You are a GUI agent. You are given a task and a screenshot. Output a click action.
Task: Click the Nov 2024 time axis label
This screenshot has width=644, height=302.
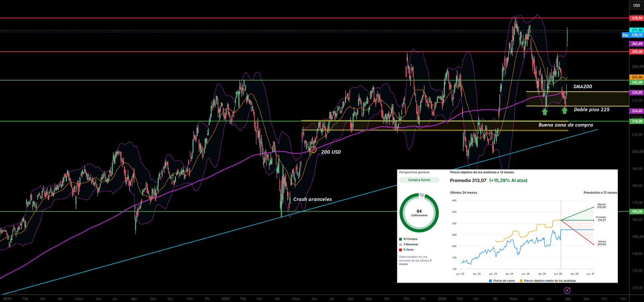pyautogui.click(x=190, y=299)
